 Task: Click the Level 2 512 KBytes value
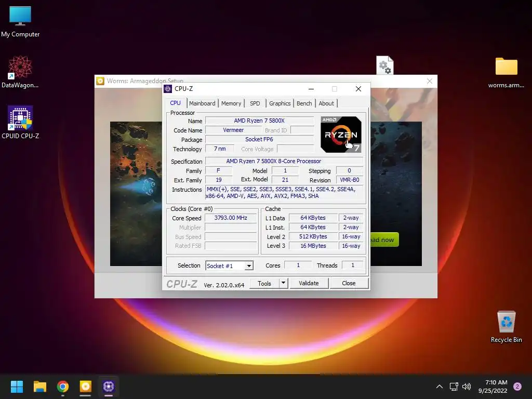[313, 236]
